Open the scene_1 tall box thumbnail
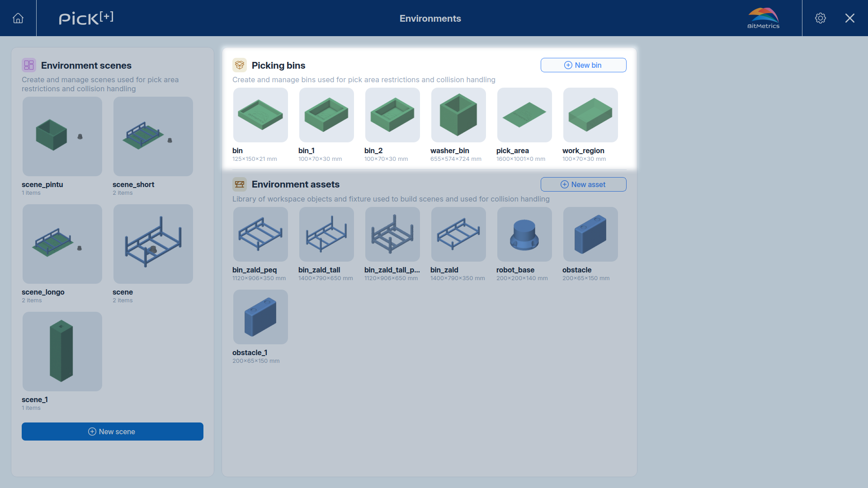The height and width of the screenshot is (488, 868). click(x=62, y=352)
